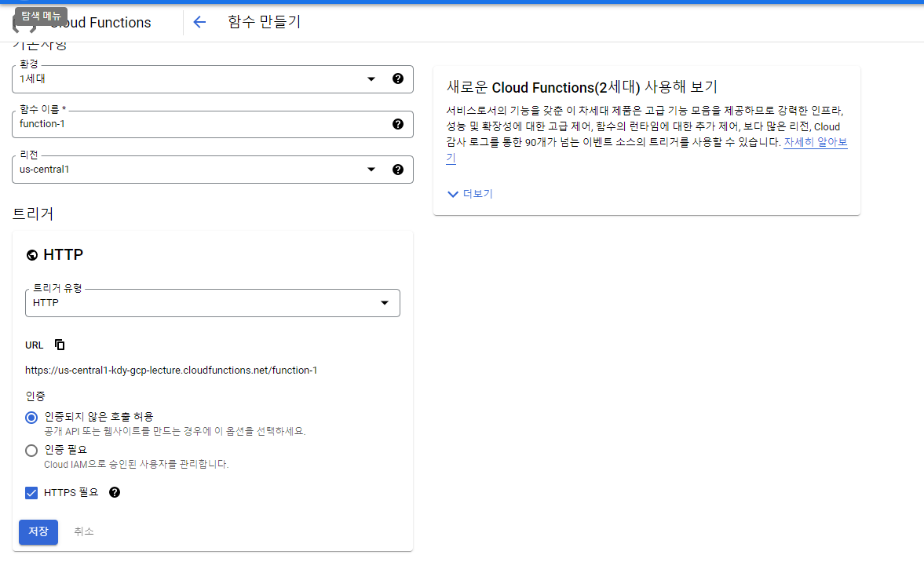Click the 저장 button
Image resolution: width=924 pixels, height=566 pixels.
pos(38,531)
